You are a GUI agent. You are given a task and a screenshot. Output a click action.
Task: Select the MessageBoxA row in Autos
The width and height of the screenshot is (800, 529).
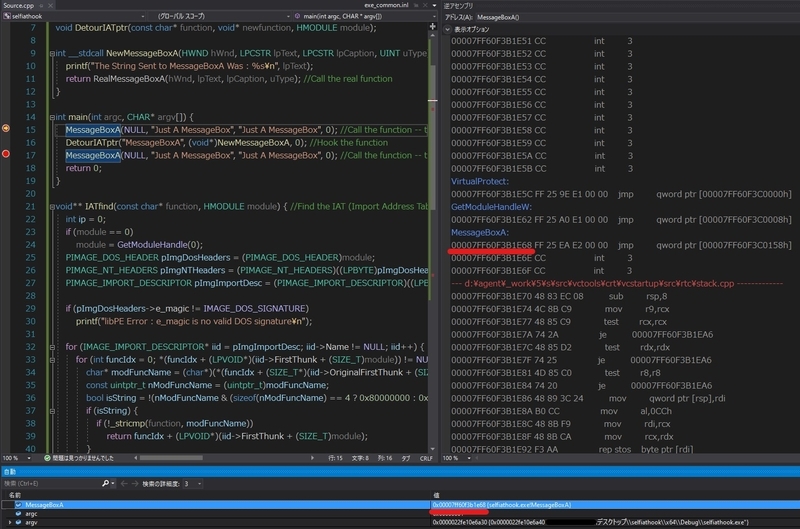point(400,505)
